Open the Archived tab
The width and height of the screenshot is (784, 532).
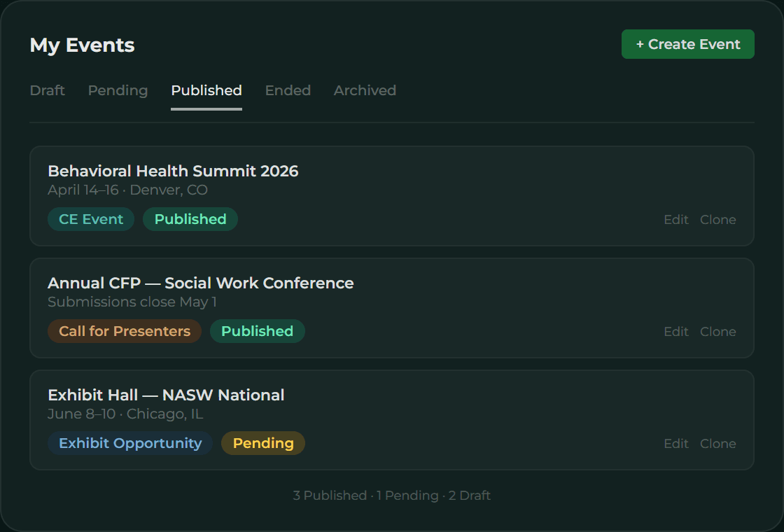tap(365, 90)
